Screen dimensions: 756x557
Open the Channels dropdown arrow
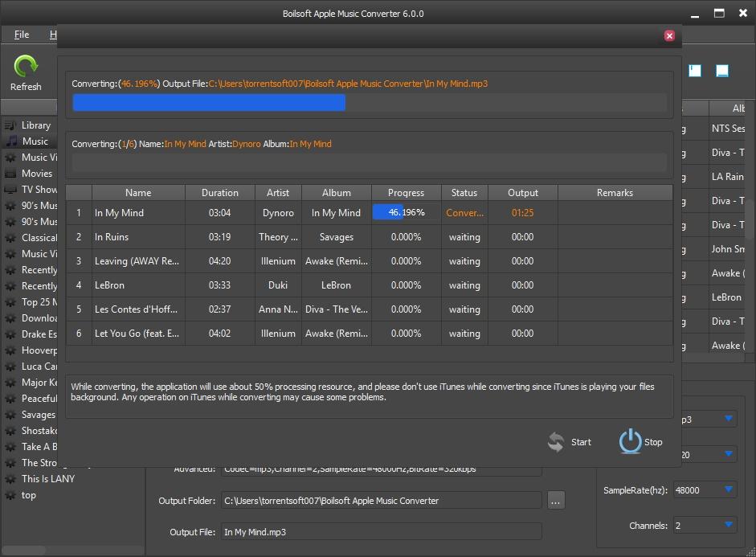coord(729,525)
